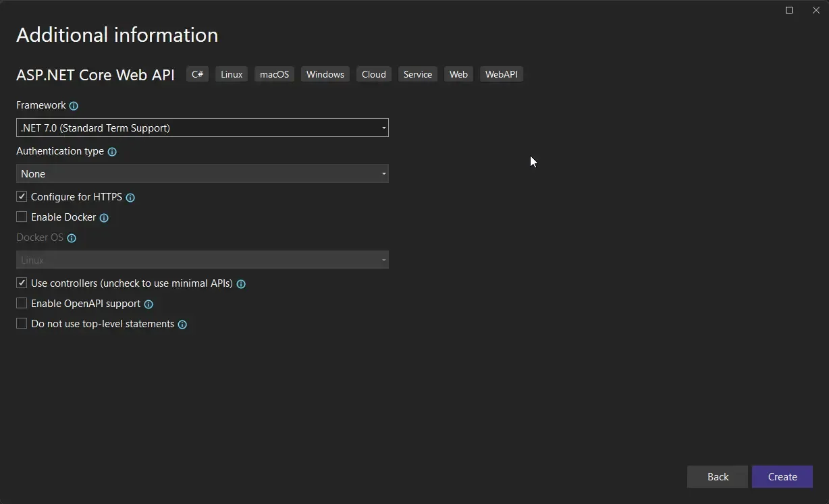Click the Back button
Viewport: 829px width, 504px height.
717,476
